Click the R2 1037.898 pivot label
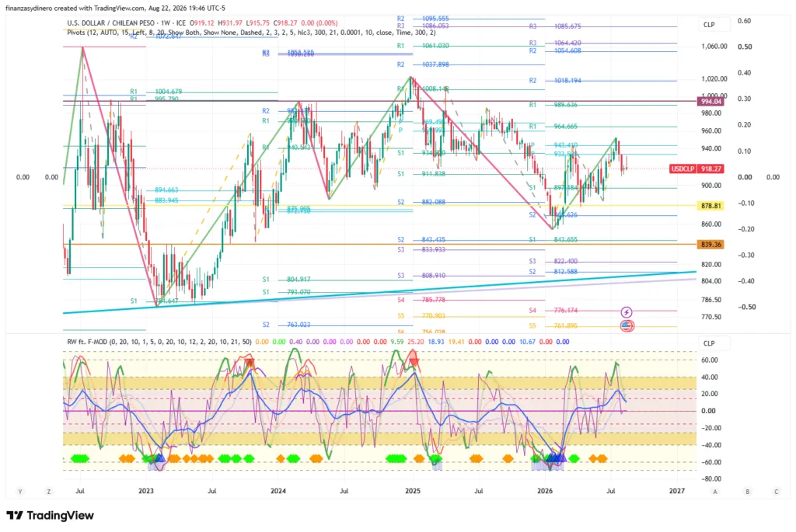The height and width of the screenshot is (532, 796). [x=423, y=64]
